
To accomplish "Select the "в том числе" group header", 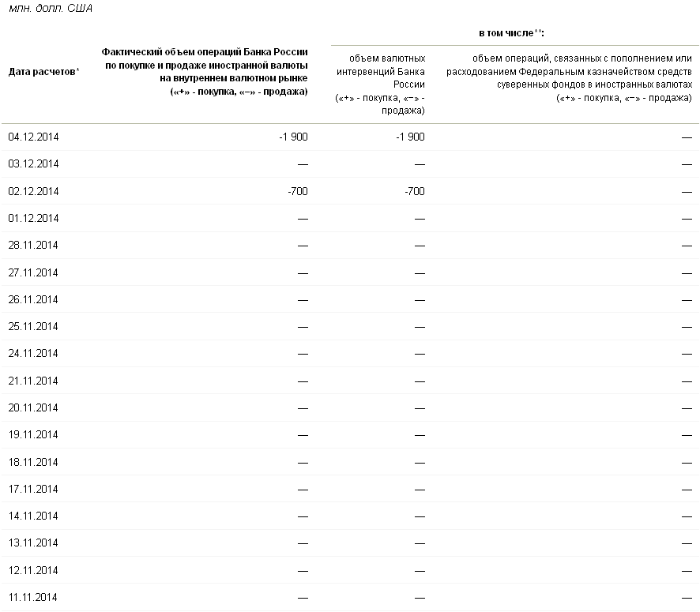I will (x=513, y=33).
